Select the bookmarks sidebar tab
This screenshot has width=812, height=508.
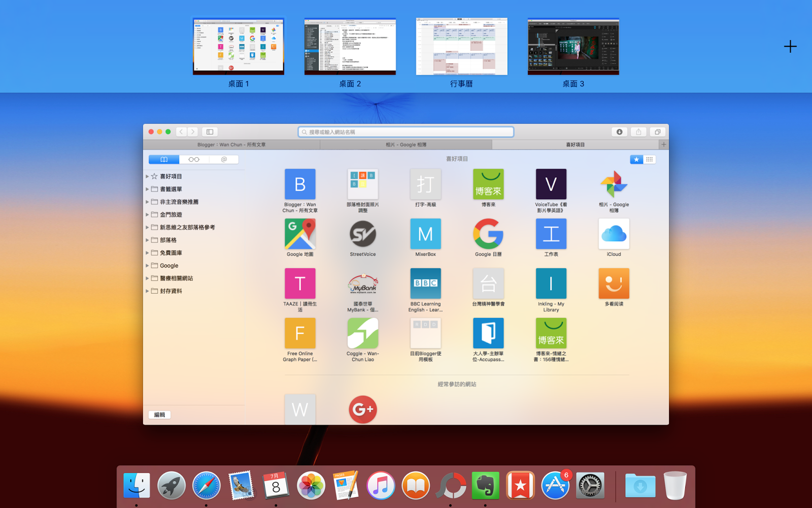(x=164, y=160)
